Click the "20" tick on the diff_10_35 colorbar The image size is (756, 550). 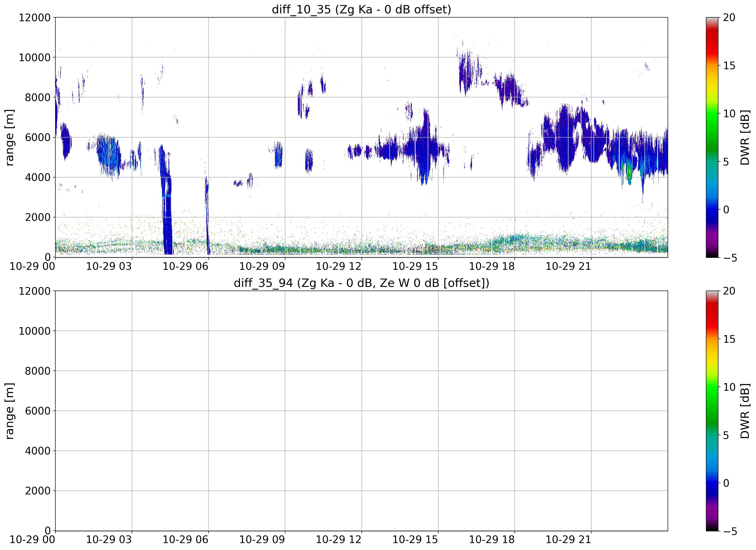point(729,17)
